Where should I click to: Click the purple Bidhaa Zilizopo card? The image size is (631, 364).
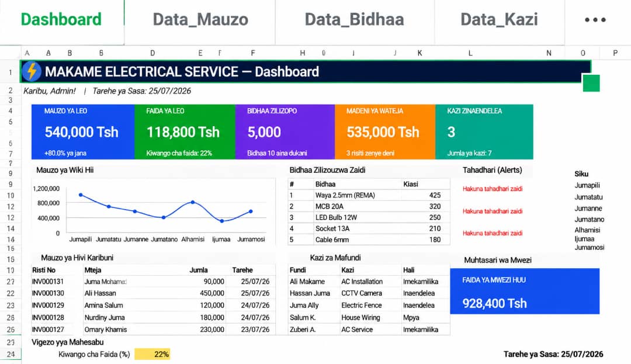coord(285,132)
